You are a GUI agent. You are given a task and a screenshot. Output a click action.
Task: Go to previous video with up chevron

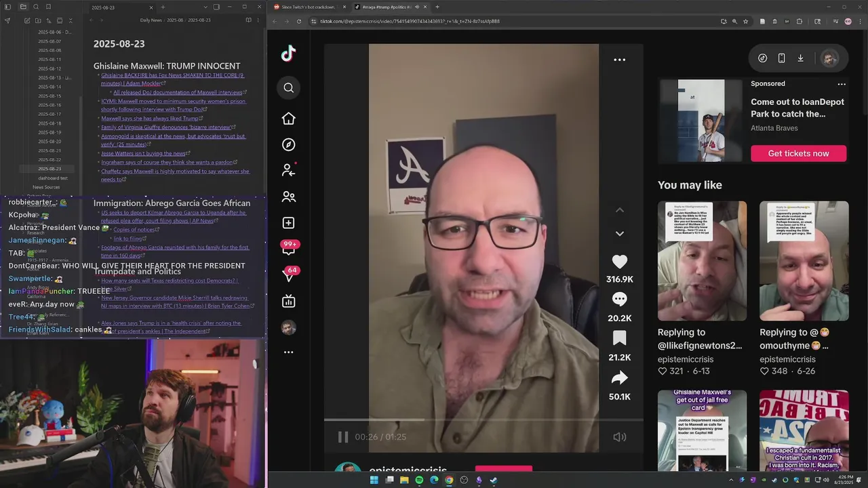click(620, 210)
